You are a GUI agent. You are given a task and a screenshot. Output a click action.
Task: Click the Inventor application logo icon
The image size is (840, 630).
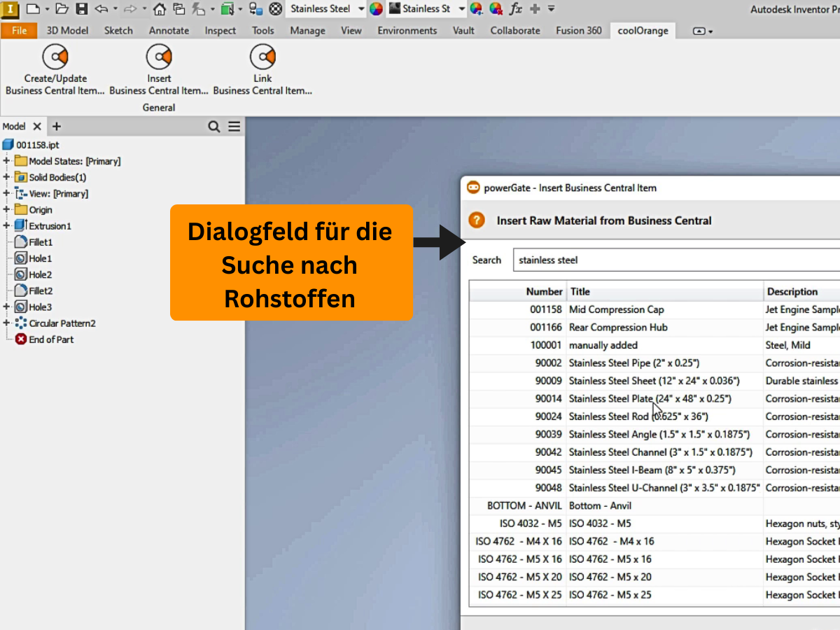pyautogui.click(x=9, y=9)
